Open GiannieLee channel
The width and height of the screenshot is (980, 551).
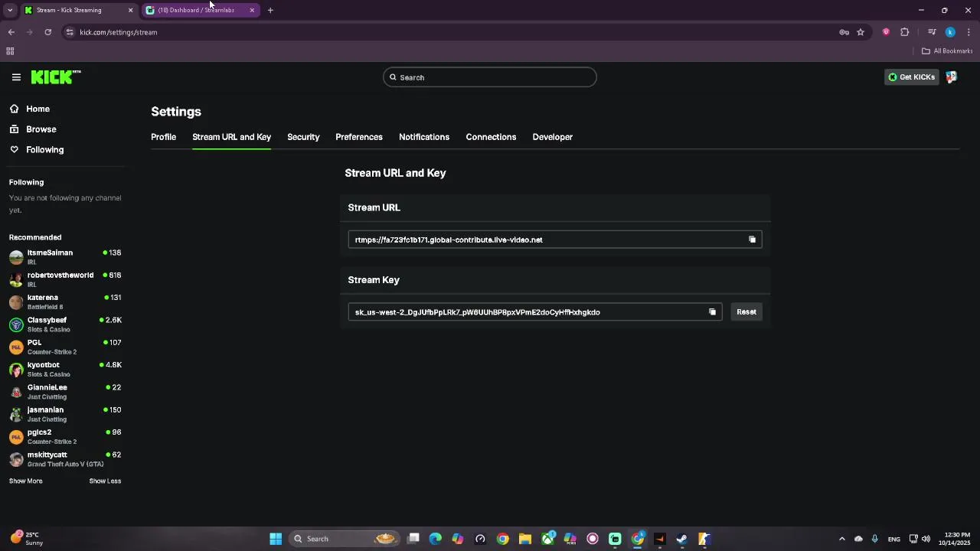pyautogui.click(x=65, y=392)
